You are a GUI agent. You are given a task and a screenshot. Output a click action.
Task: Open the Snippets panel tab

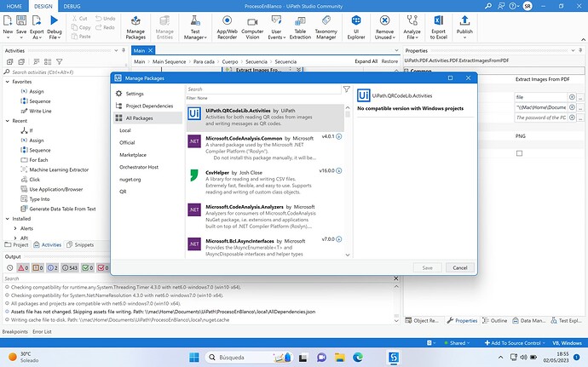pyautogui.click(x=80, y=244)
